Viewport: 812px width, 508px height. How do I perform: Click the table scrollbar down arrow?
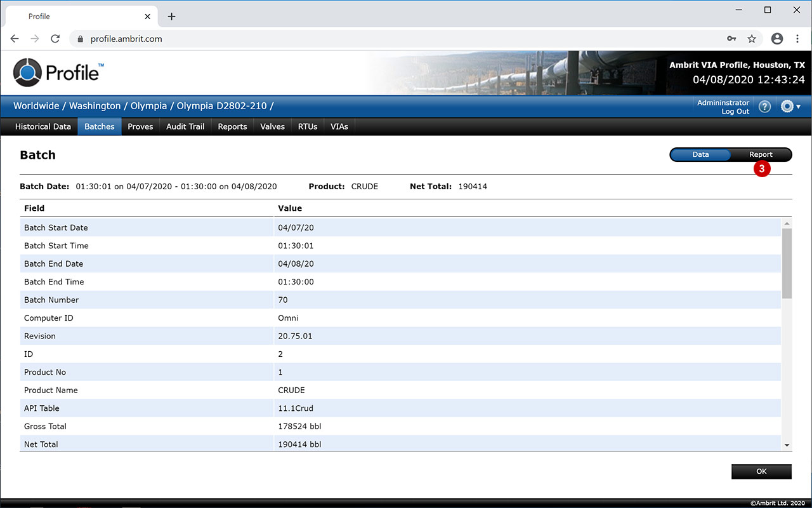(x=787, y=445)
